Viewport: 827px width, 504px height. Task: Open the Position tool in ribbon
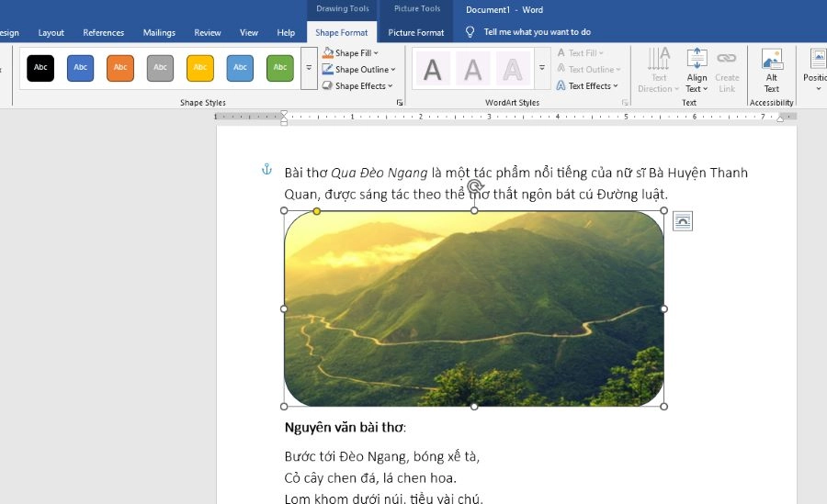click(814, 70)
